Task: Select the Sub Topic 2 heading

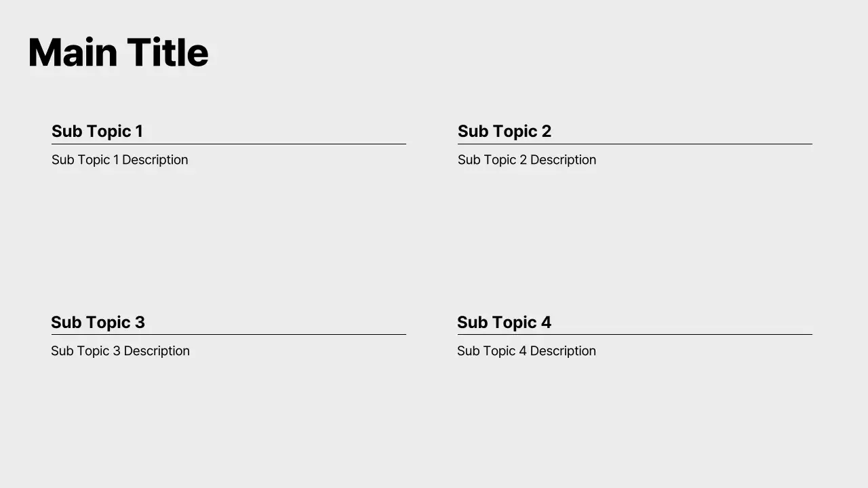Action: click(x=504, y=131)
